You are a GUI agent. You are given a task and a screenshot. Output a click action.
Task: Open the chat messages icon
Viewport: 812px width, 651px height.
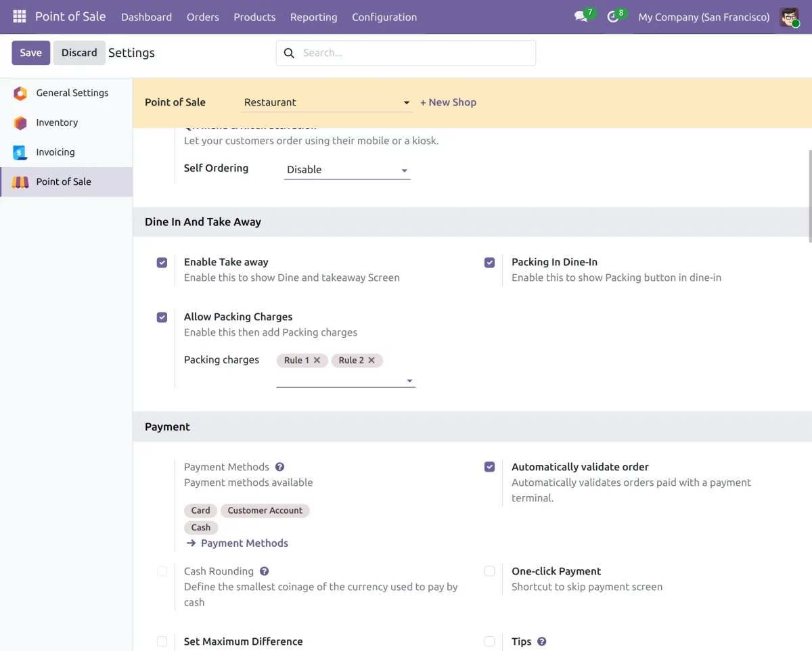pos(581,17)
